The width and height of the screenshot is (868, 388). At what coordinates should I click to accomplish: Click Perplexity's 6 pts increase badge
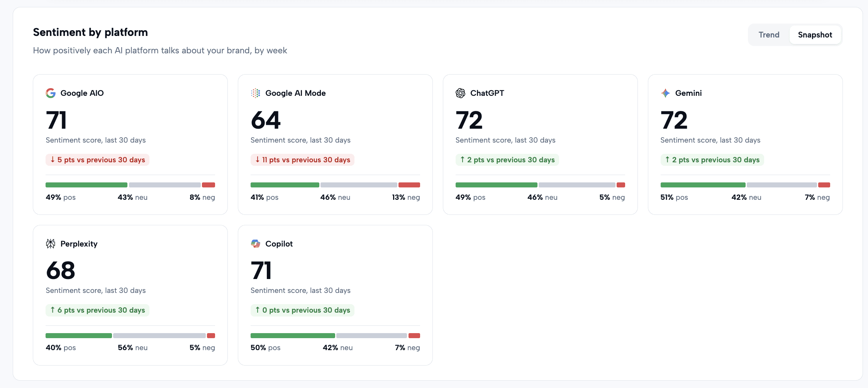[97, 310]
